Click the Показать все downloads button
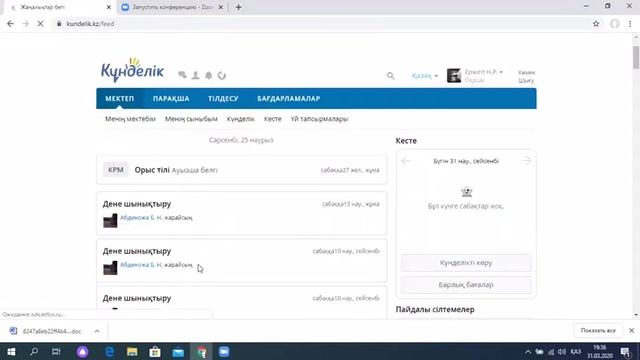 [598, 331]
